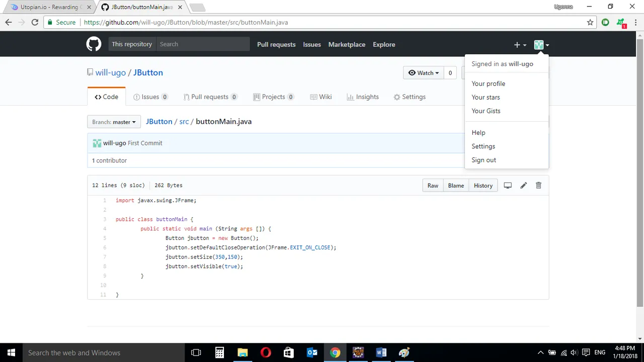Image resolution: width=644 pixels, height=362 pixels.
Task: Open Windows Start menu
Action: [x=11, y=352]
